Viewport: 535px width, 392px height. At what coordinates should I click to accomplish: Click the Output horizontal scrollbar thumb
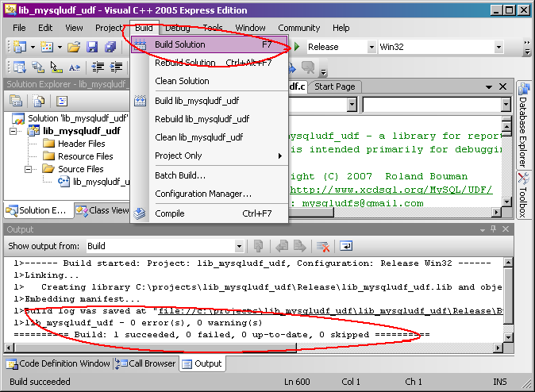[156, 348]
